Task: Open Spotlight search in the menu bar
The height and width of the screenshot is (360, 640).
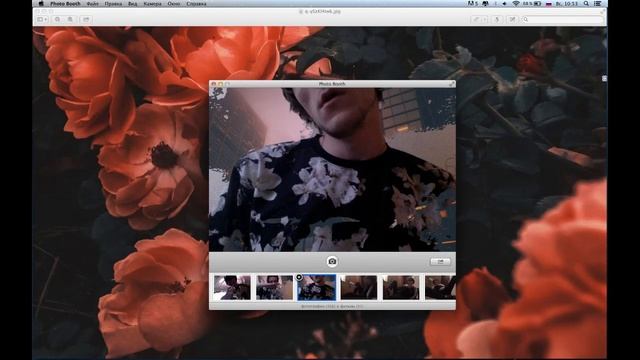Action: [586, 3]
